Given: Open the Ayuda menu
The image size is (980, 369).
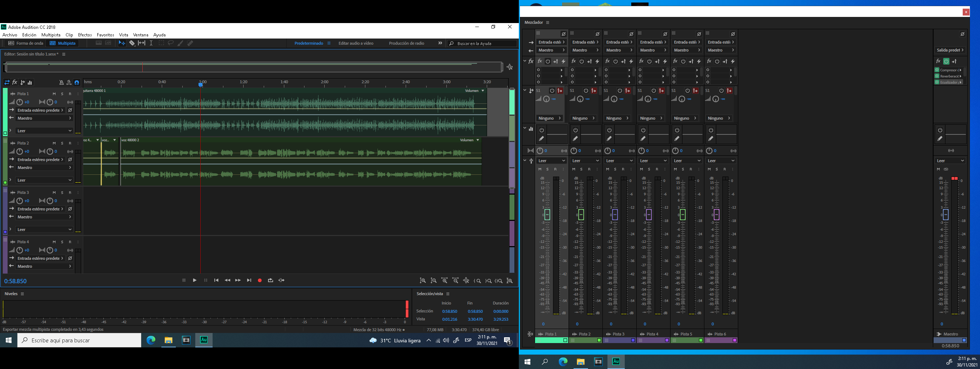Looking at the screenshot, I should (x=159, y=35).
